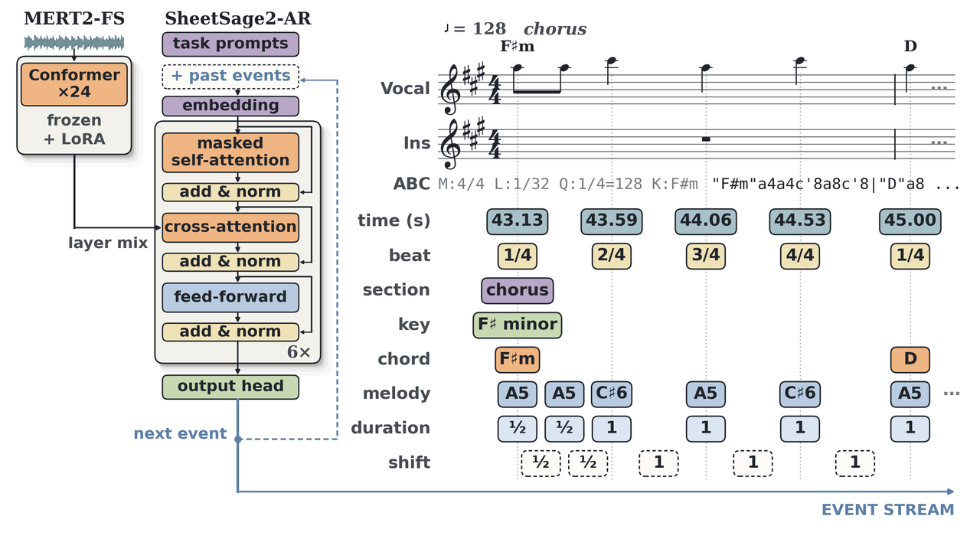
Task: Select the dashed + past events box
Action: 230,76
